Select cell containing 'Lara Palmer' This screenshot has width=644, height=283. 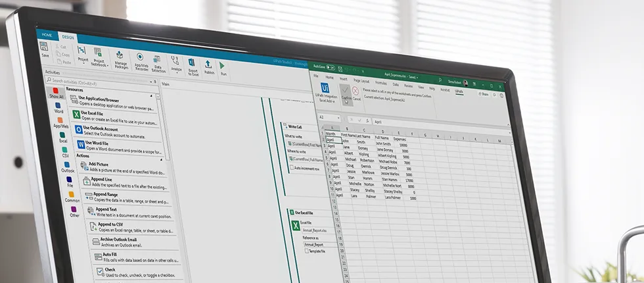pos(392,197)
